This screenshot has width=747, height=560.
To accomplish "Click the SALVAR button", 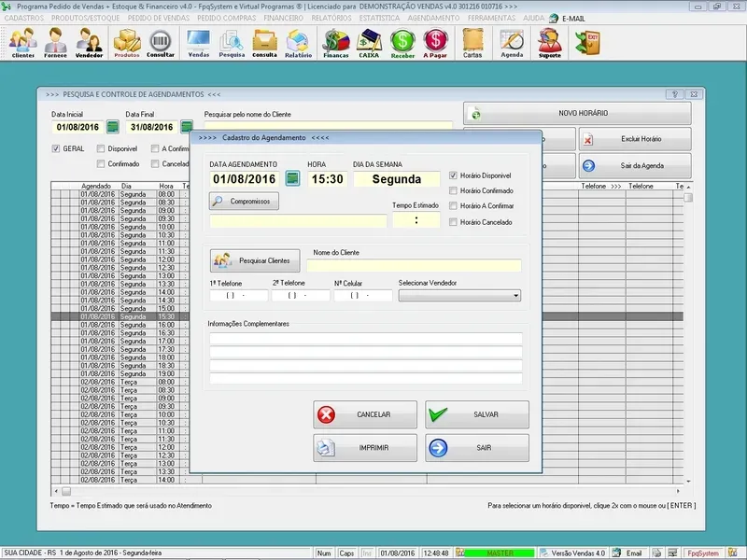I will point(477,414).
